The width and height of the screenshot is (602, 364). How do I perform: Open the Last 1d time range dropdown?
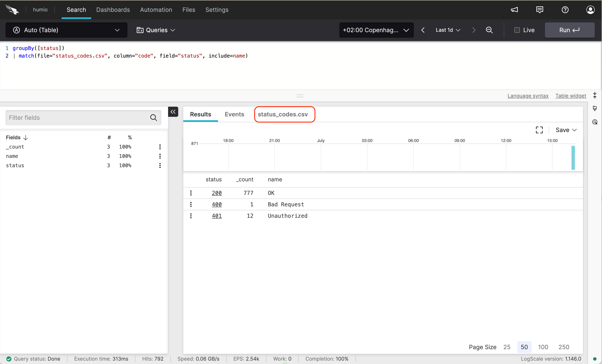click(448, 30)
